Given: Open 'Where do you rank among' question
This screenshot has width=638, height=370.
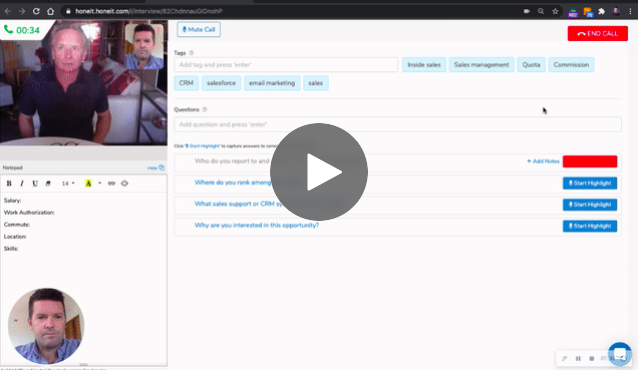Looking at the screenshot, I should pos(233,182).
